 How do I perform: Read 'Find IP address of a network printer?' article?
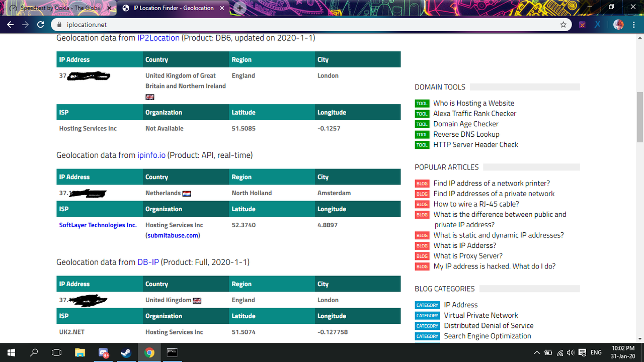492,184
